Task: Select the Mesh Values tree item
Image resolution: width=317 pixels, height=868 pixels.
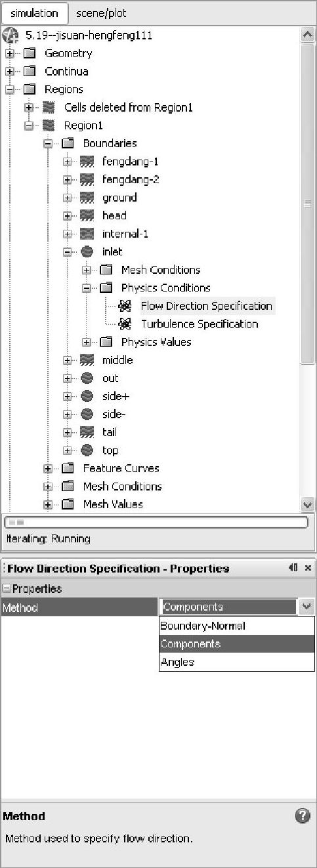Action: 113,504
